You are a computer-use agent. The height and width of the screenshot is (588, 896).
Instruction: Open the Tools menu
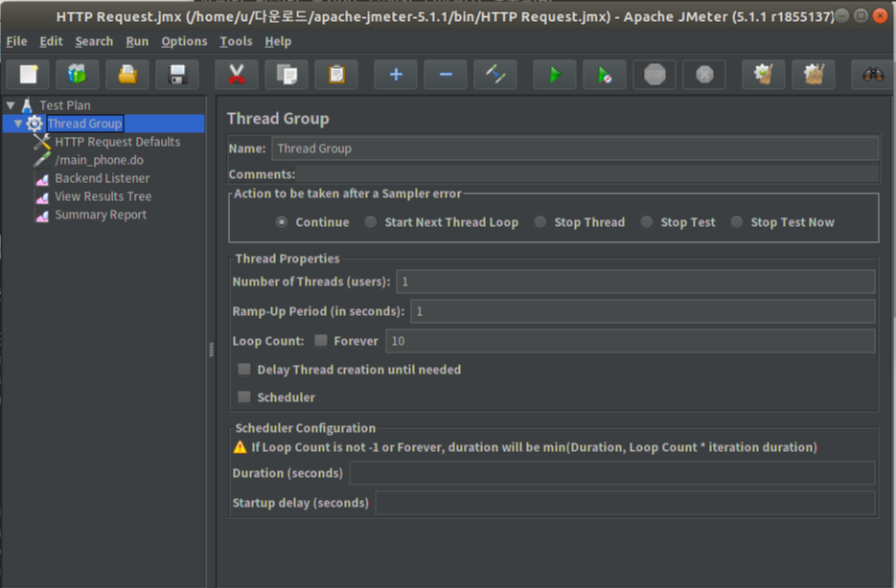click(x=236, y=42)
